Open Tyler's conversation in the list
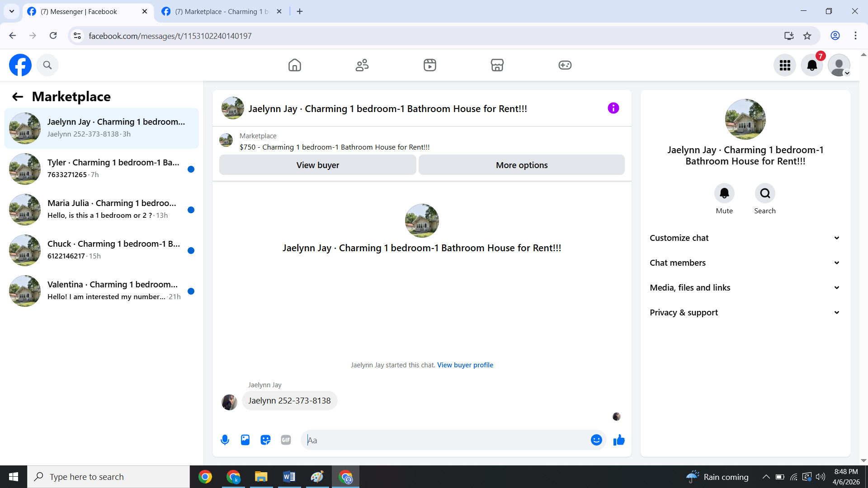Image resolution: width=868 pixels, height=488 pixels. 102,169
